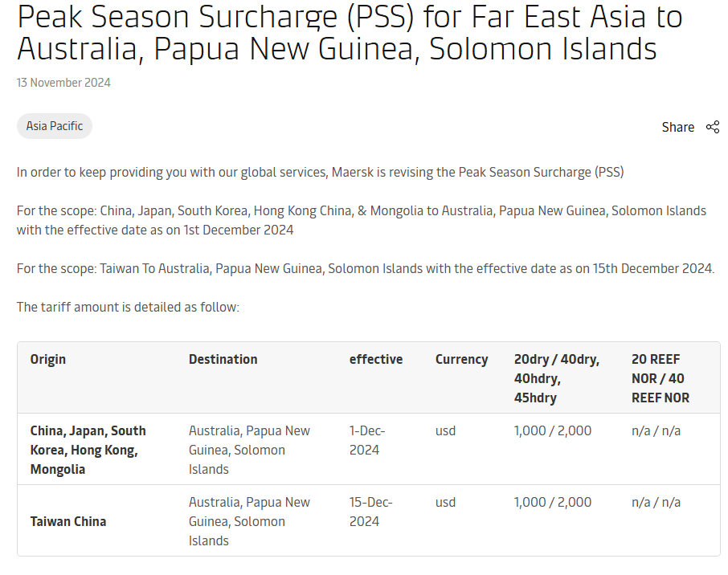Click the Origin column header
Screen dimensions: 728x575
point(48,359)
